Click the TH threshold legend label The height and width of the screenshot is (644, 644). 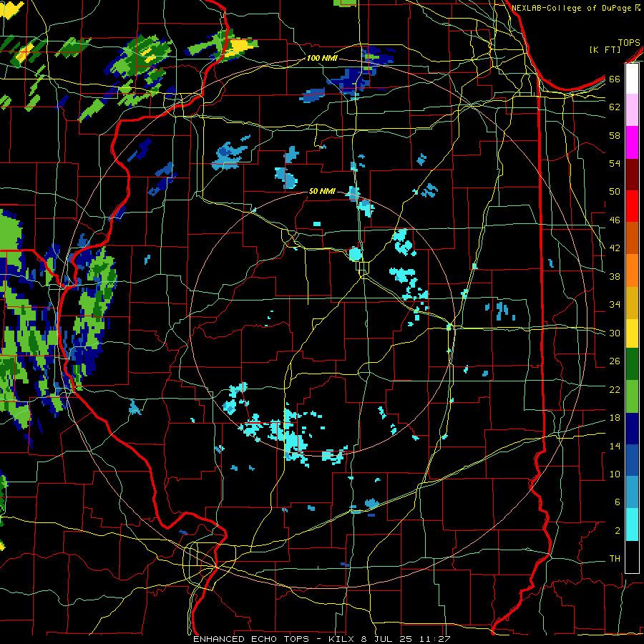click(615, 559)
